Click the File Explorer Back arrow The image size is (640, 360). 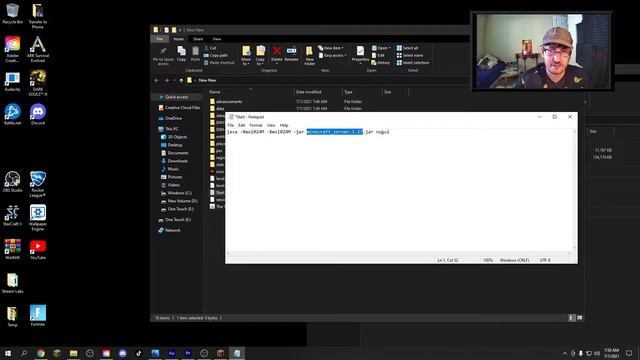coord(157,80)
